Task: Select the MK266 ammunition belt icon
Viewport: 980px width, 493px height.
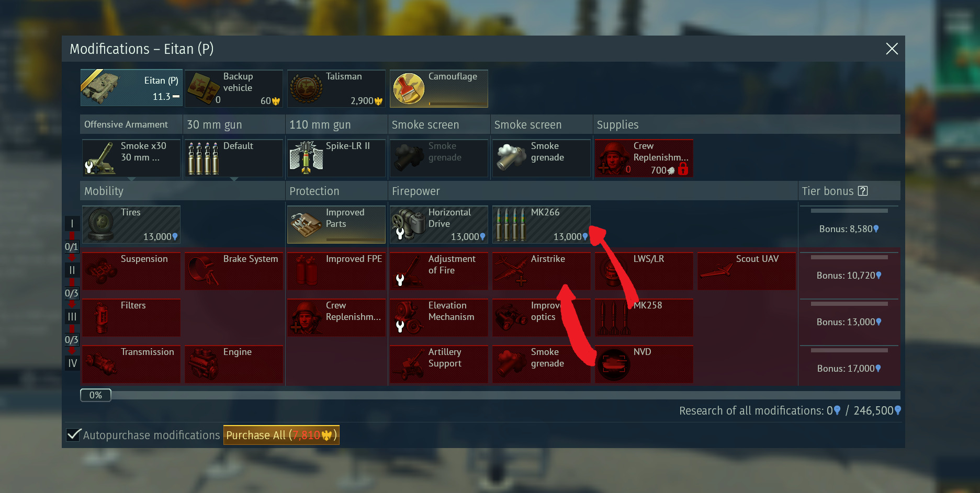Action: (x=511, y=224)
